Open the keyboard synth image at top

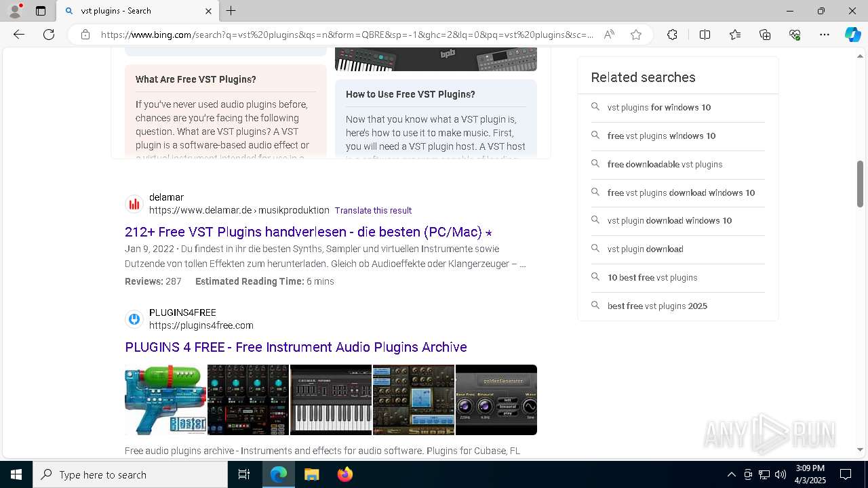pos(436,59)
